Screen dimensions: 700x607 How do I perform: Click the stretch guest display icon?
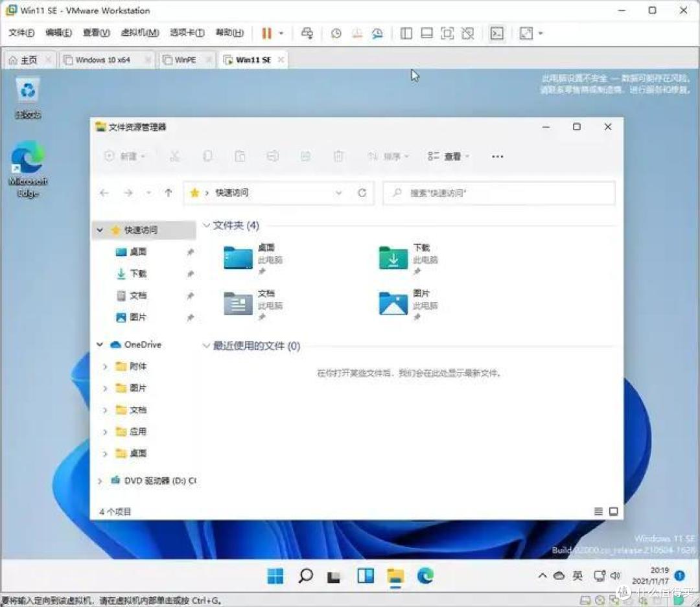click(526, 33)
